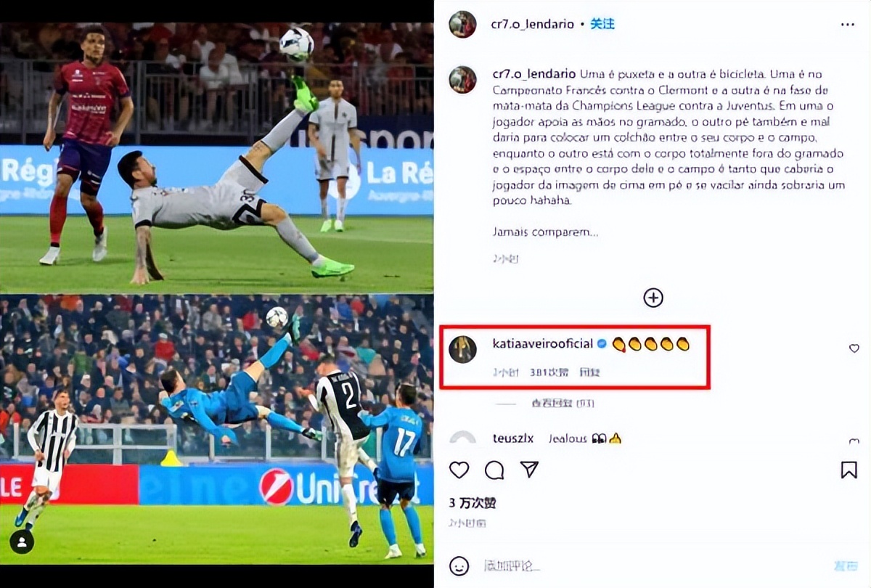This screenshot has height=588, width=871.
Task: View the 381 likes on the comment
Action: point(549,372)
